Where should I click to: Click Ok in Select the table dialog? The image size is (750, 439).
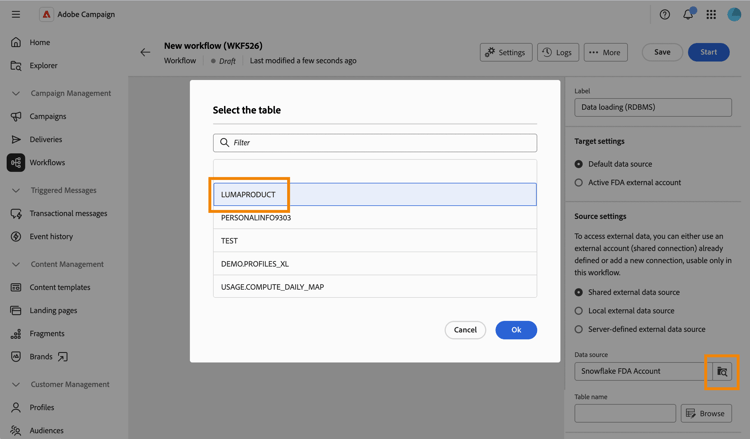click(516, 330)
